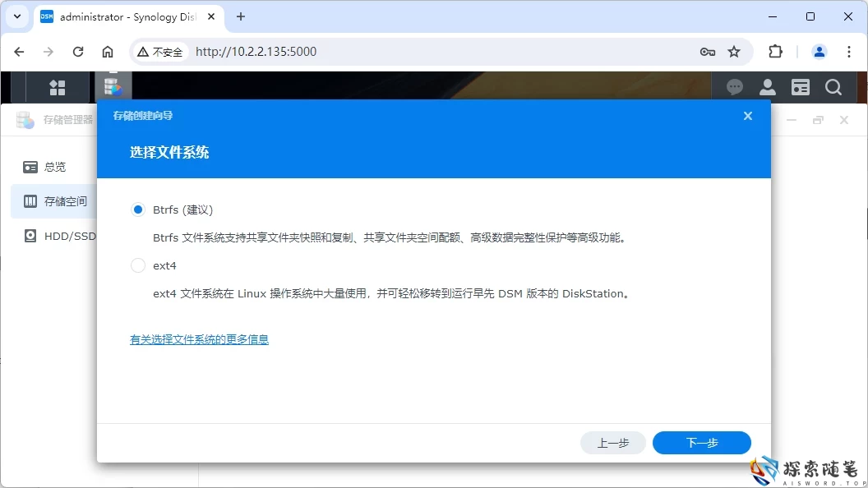The width and height of the screenshot is (868, 488).
Task: Switch to the administrator - Synology tab
Action: (x=123, y=16)
